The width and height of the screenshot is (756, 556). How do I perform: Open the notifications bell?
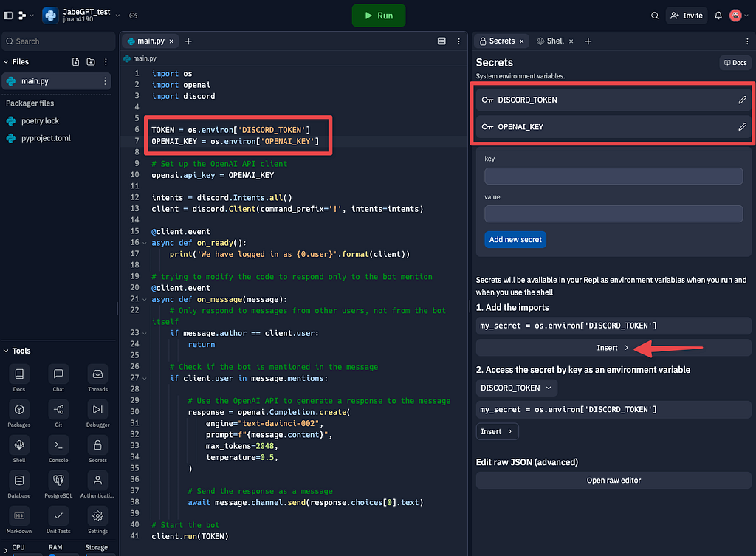(x=718, y=16)
